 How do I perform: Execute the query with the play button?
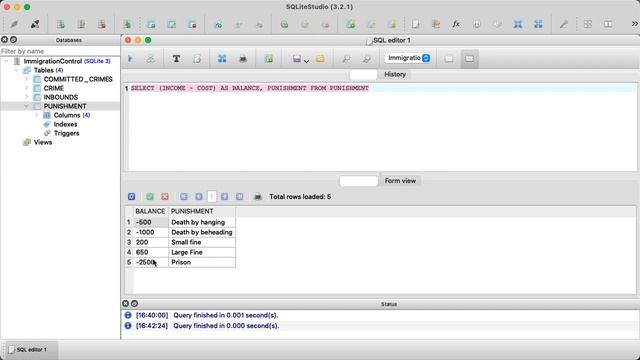(131, 59)
